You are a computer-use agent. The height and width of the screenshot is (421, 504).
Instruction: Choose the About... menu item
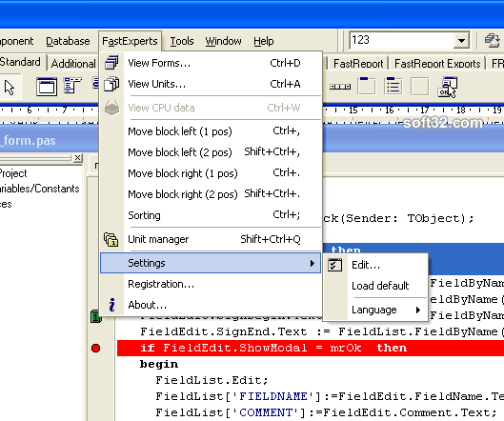pos(211,305)
